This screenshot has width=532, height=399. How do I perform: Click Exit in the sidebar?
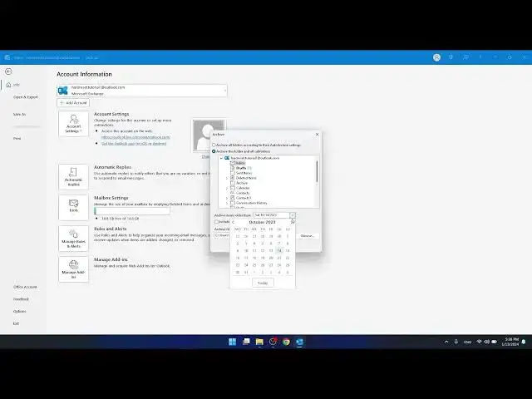tap(16, 323)
